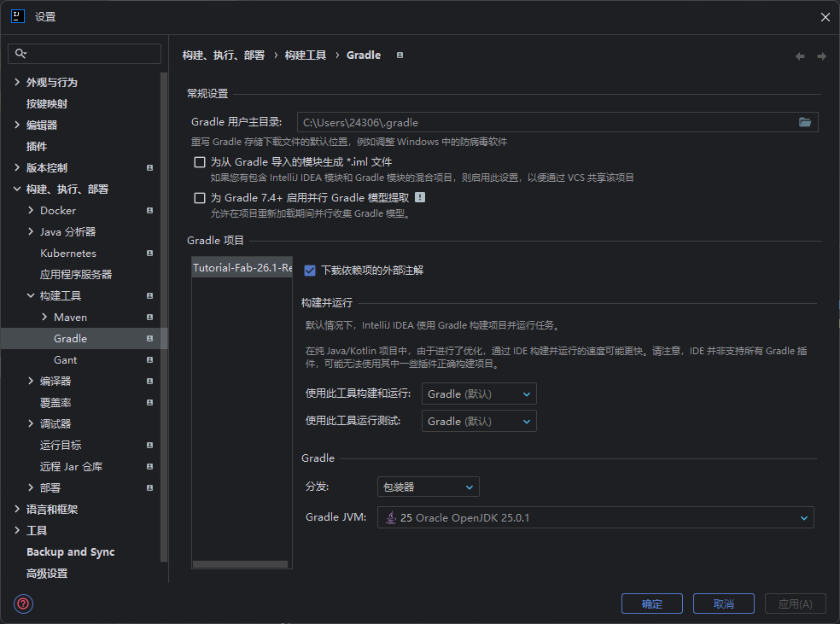Select the Tutorial-Fab-26.1 project in Gradle 项目 list

click(242, 265)
